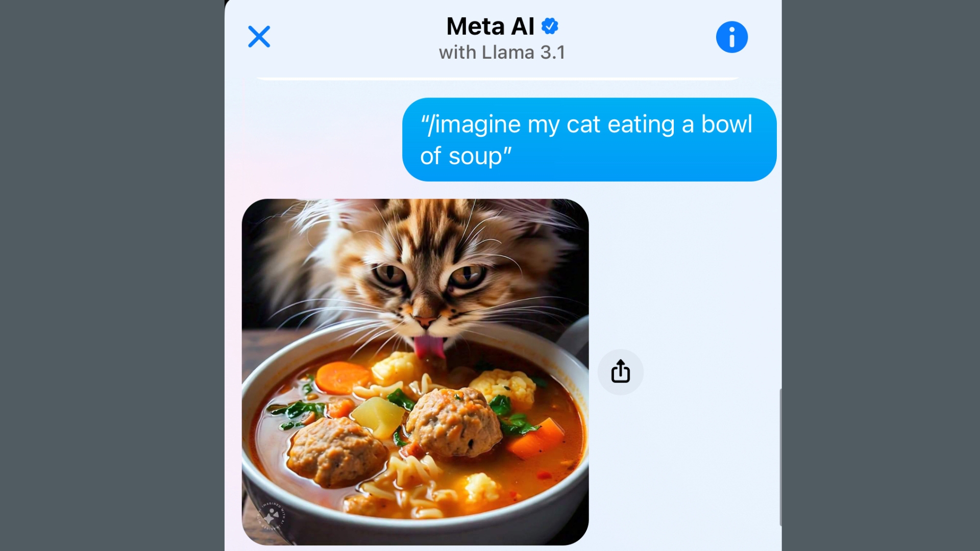Open chat details via the info icon
Image resolution: width=980 pixels, height=551 pixels.
(x=731, y=37)
